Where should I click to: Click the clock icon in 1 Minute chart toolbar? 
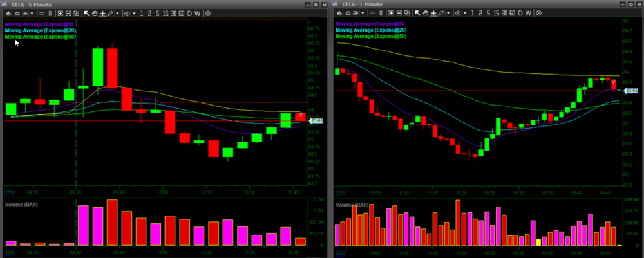(x=457, y=13)
